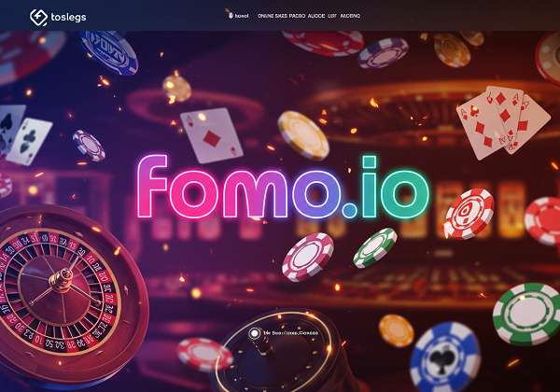Click the fanned diamond cards at upper right
This screenshot has height=392, width=560.
503,121
